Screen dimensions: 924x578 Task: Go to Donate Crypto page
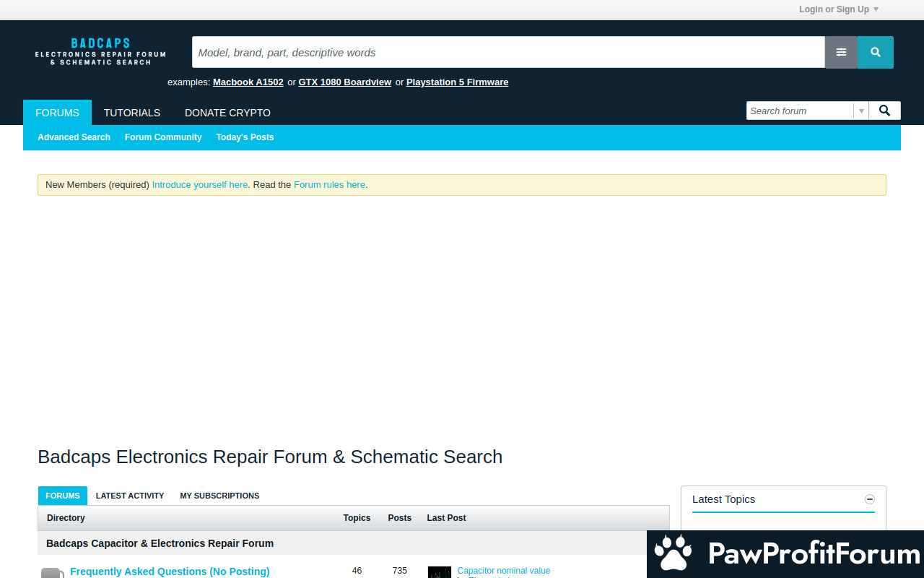(x=227, y=113)
